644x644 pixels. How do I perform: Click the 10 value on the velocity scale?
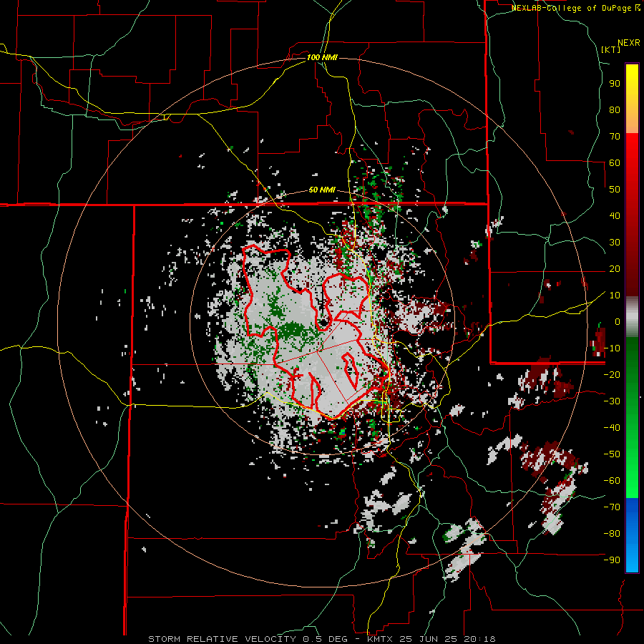point(615,296)
